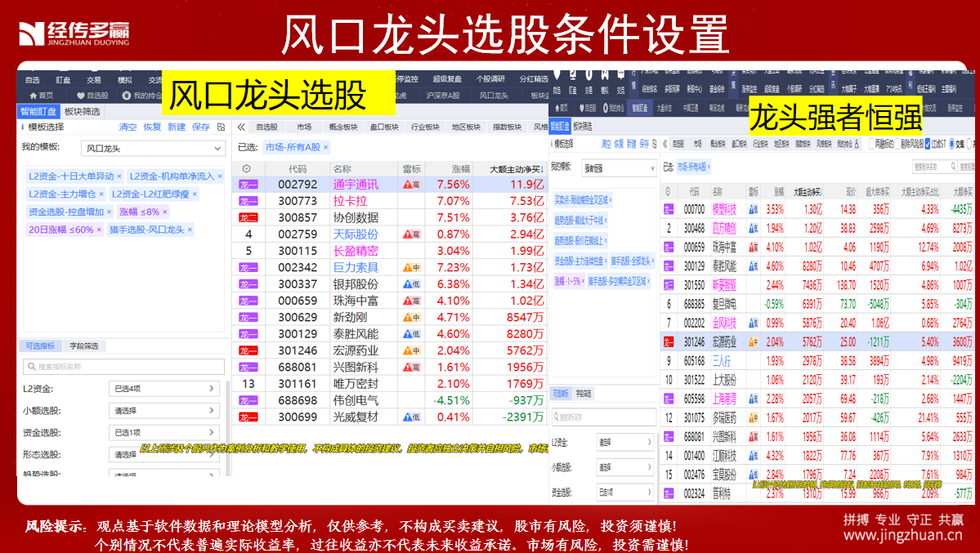This screenshot has width=980, height=553.
Task: Click the 中 risk icon for 巨力索具
Action: point(411,268)
